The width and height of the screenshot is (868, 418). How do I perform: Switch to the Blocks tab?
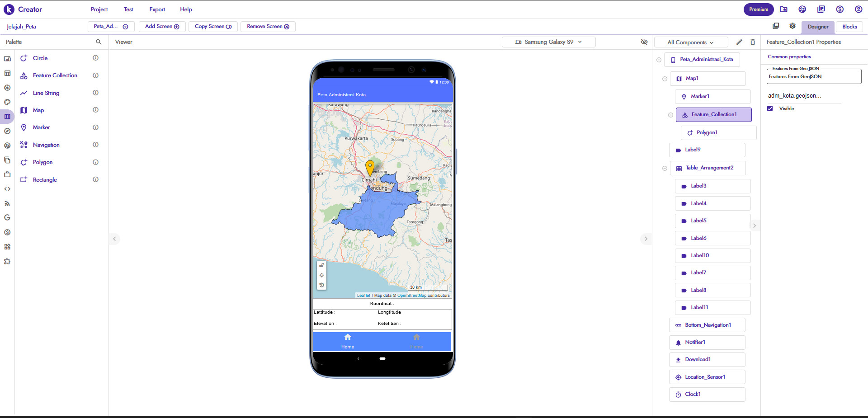tap(849, 27)
